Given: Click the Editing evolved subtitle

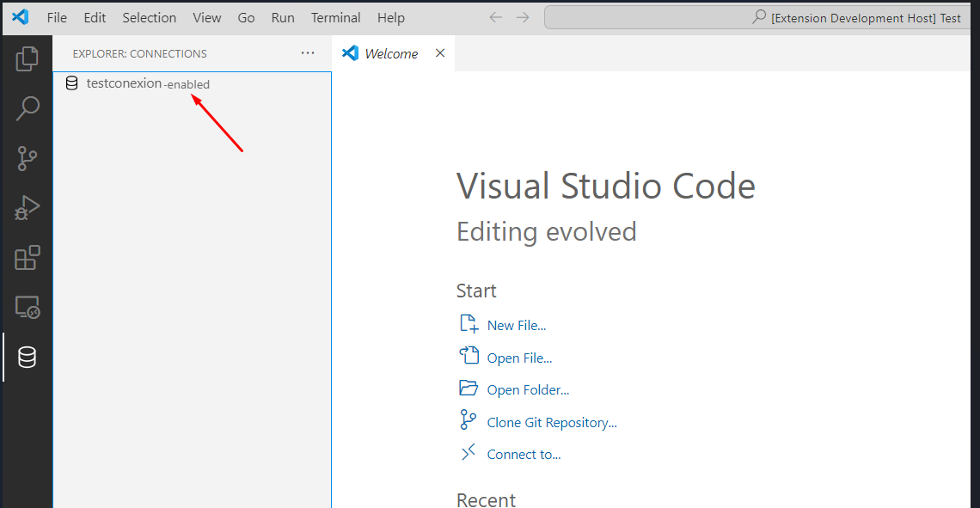Looking at the screenshot, I should [546, 232].
